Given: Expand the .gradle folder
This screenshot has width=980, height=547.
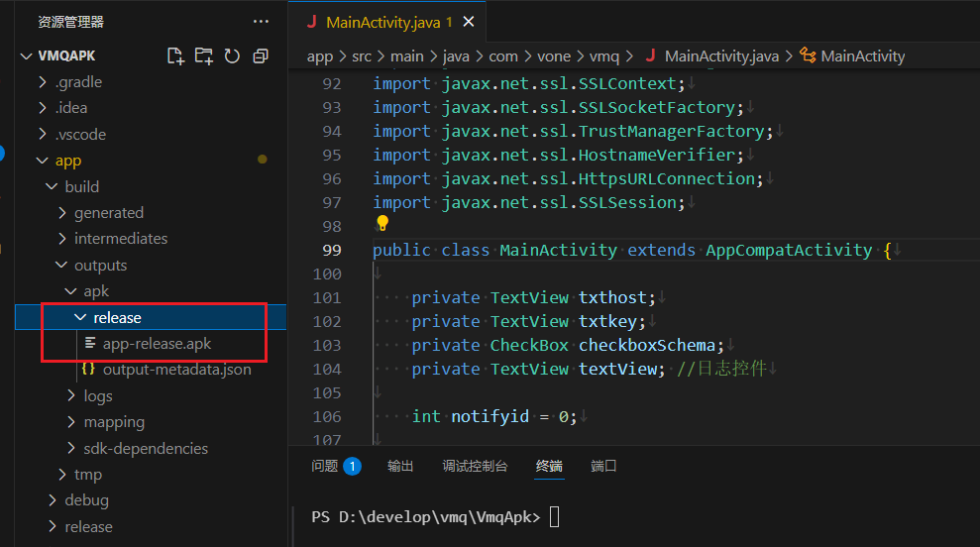Looking at the screenshot, I should (x=78, y=82).
